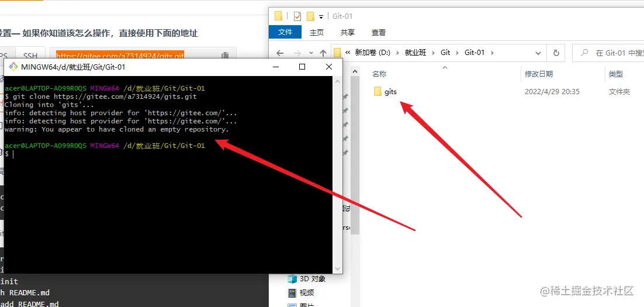644x307 pixels.
Task: Click the 文件夹 type cell
Action: [x=619, y=92]
